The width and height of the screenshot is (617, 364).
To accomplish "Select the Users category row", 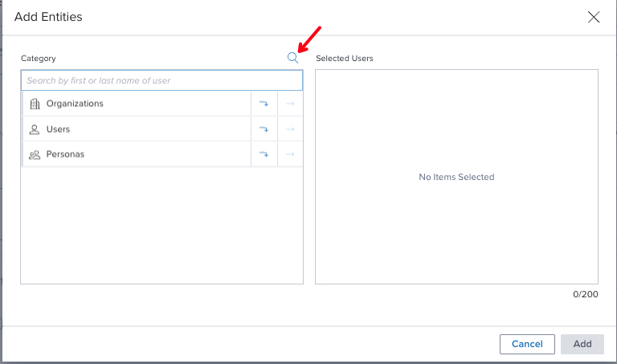I will 136,129.
